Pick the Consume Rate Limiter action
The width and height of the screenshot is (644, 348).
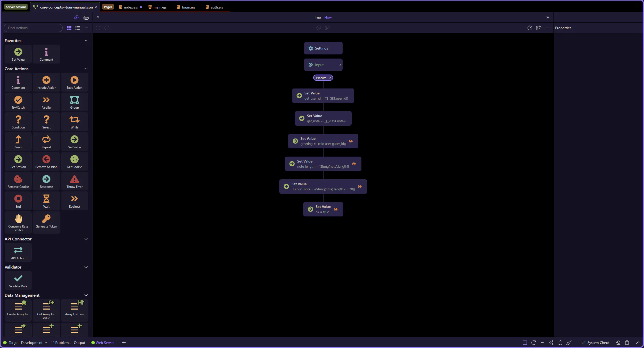pos(18,222)
